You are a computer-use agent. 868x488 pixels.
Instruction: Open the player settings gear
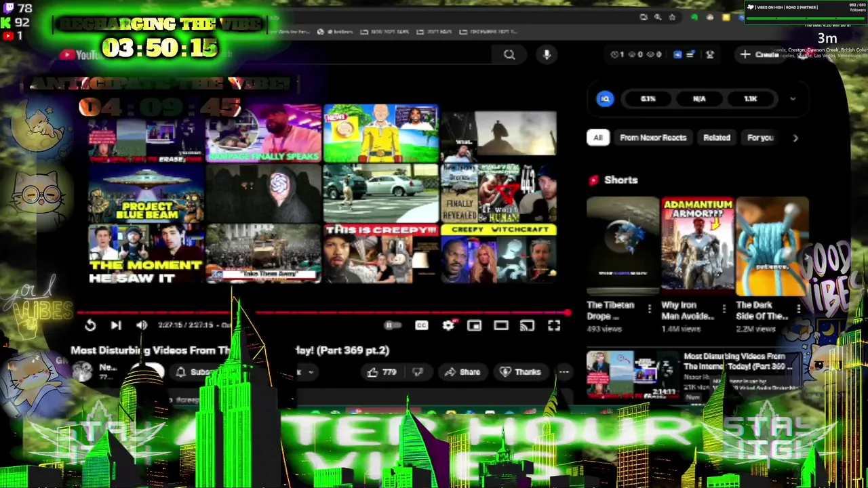[x=448, y=325]
